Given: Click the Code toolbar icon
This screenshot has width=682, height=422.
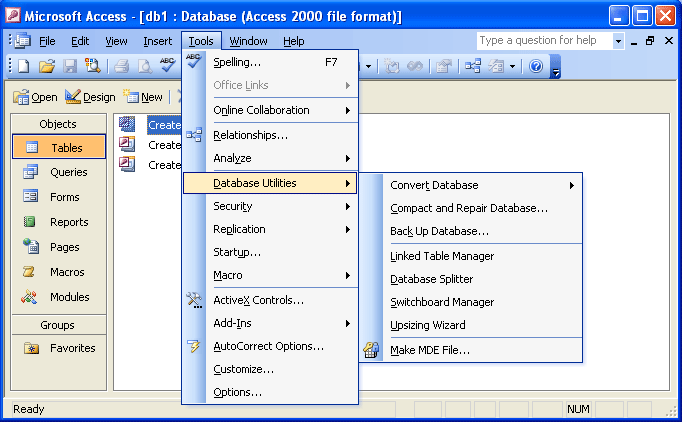Looking at the screenshot, I should [x=391, y=66].
